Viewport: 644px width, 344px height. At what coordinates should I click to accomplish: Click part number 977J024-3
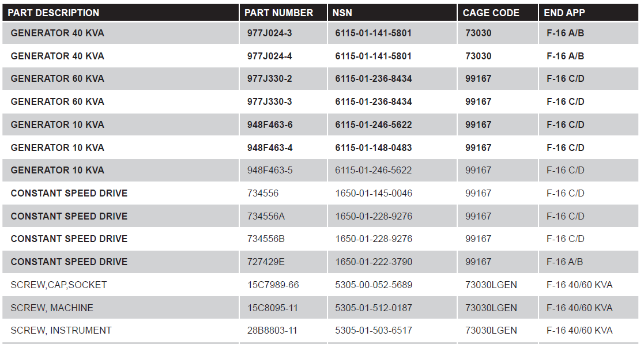269,33
